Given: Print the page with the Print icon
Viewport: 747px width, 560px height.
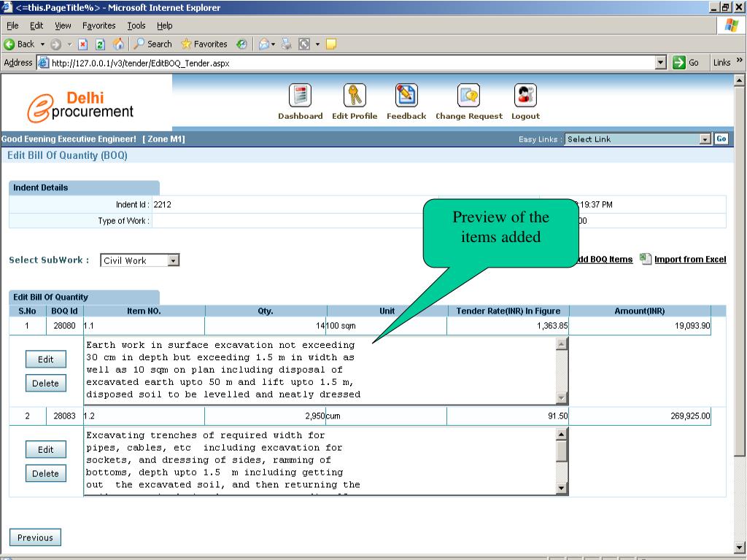Looking at the screenshot, I should (x=286, y=44).
